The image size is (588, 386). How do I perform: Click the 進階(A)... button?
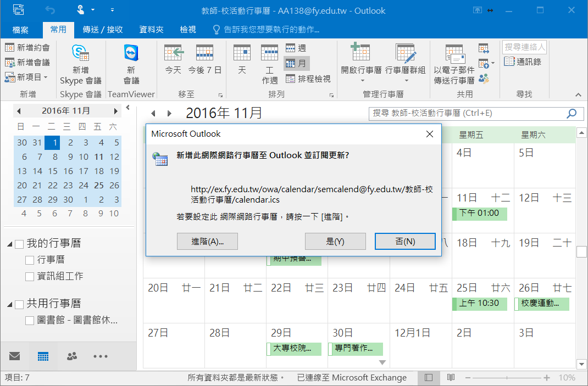pos(207,242)
